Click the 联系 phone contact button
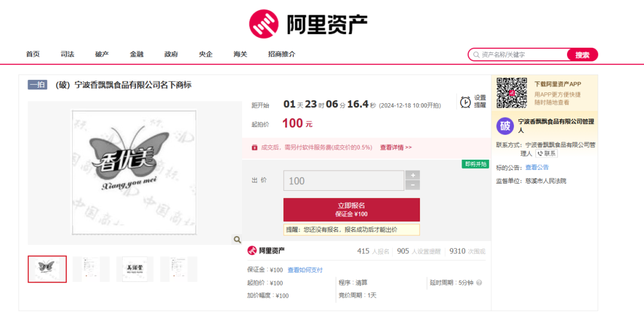 (546, 153)
